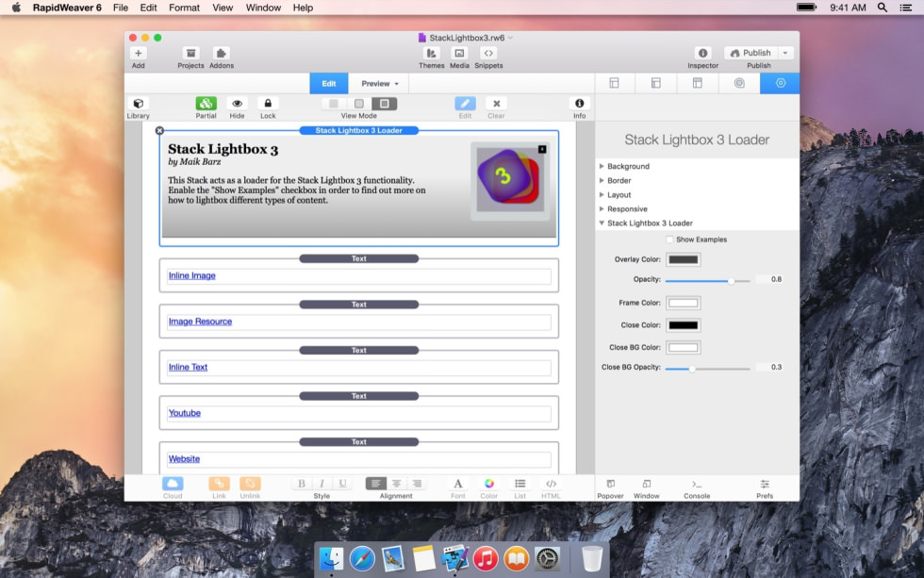Screen dimensions: 924x578
Task: Click the Publish button
Action: click(x=751, y=53)
